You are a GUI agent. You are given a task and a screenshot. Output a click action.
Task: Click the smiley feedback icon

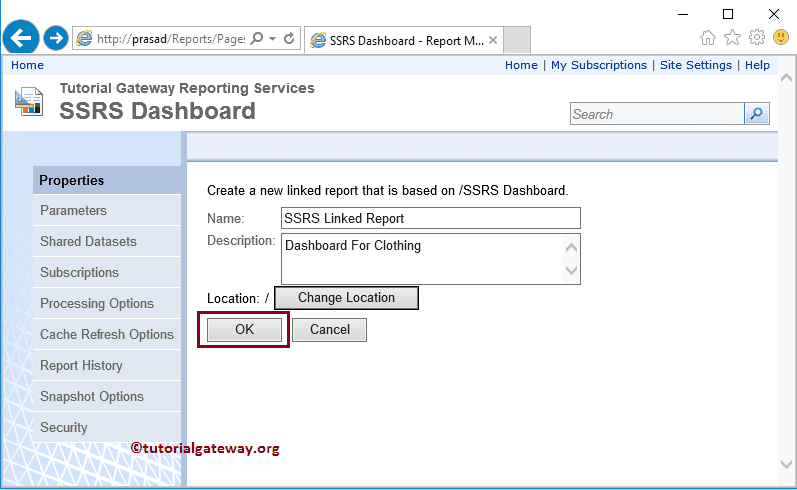781,37
